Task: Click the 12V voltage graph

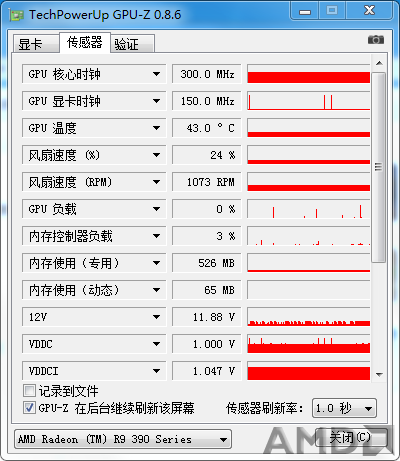Action: tap(309, 317)
